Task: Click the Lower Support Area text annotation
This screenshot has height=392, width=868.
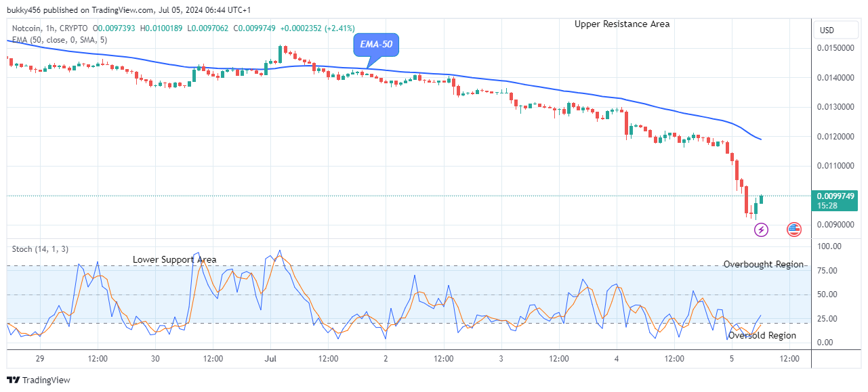Action: [175, 259]
